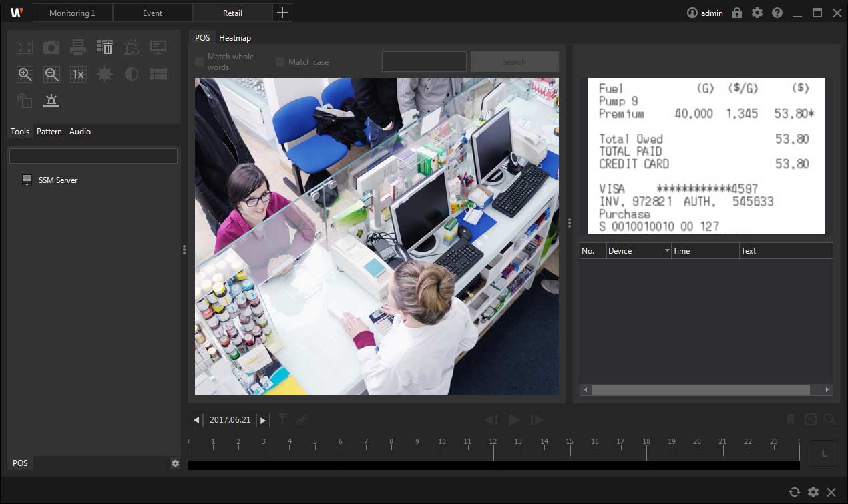Click the remove-all-tiles trash icon
The height and width of the screenshot is (504, 848).
pos(105,47)
